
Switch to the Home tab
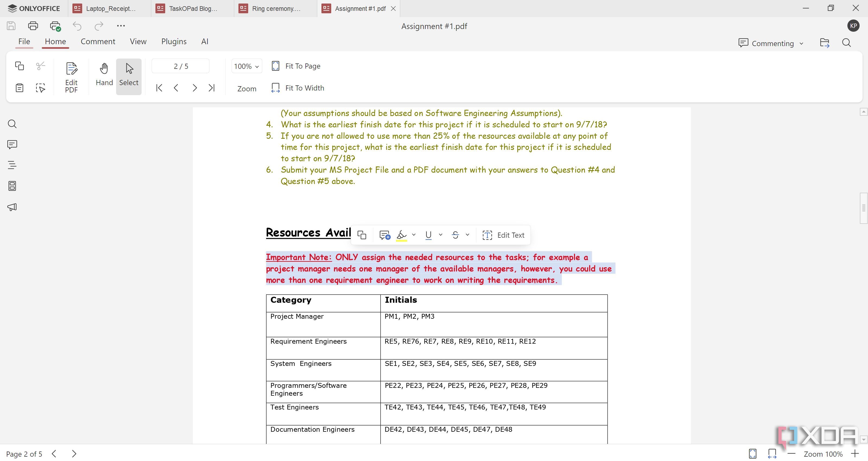55,41
